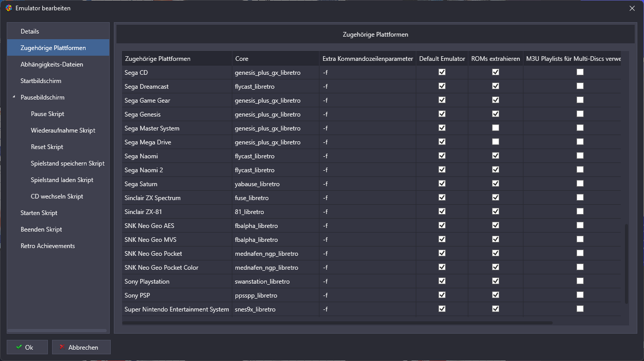Click the Abbrechen cancel button
Screen dimensions: 644x361
click(81, 347)
